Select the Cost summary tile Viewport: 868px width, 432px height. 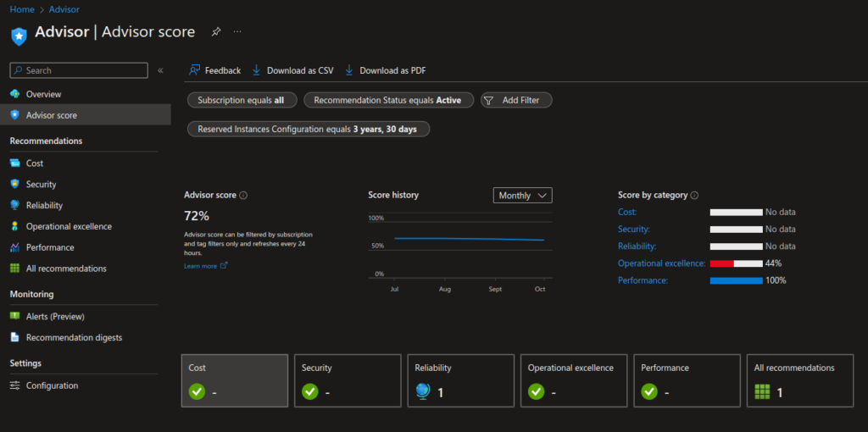click(235, 380)
